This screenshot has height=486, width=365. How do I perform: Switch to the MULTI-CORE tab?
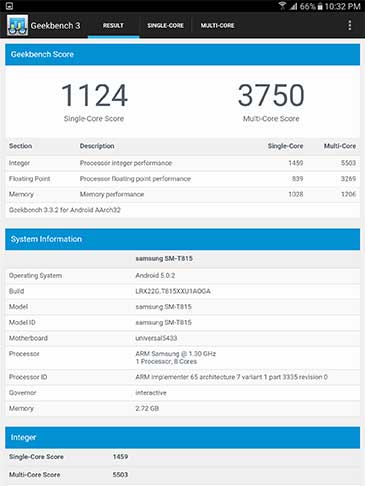tap(217, 25)
